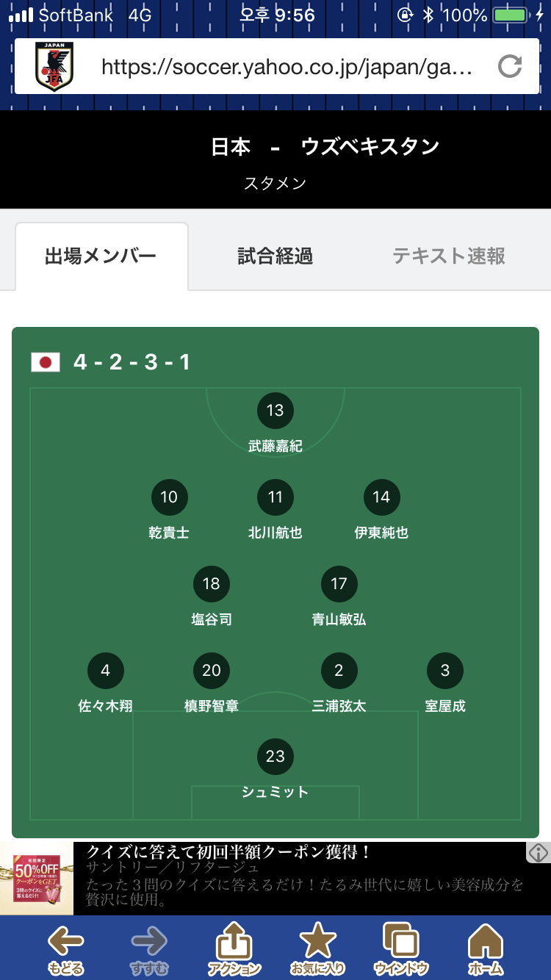This screenshot has height=980, width=551.
Task: Select the 出場メンバー tab
Action: click(x=101, y=256)
